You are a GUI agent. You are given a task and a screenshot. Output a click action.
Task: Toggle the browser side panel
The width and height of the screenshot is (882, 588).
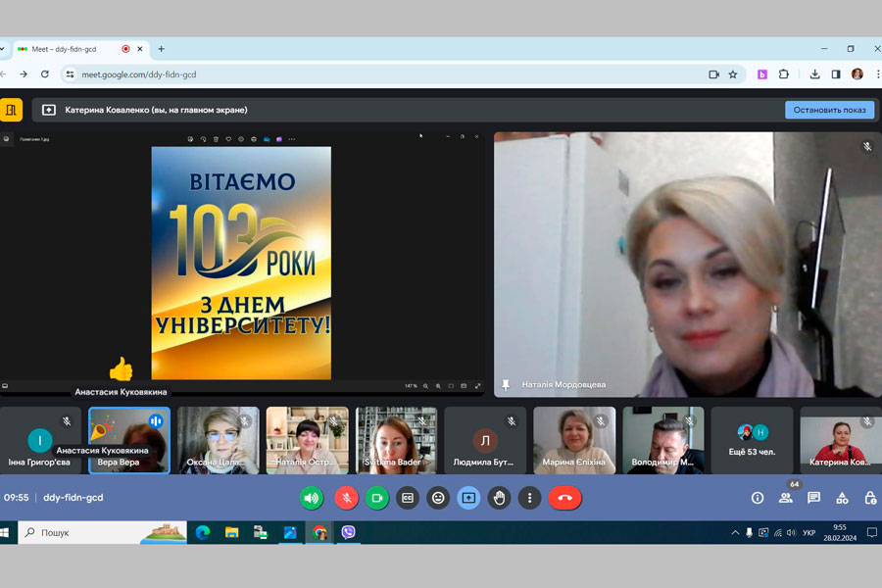point(836,74)
